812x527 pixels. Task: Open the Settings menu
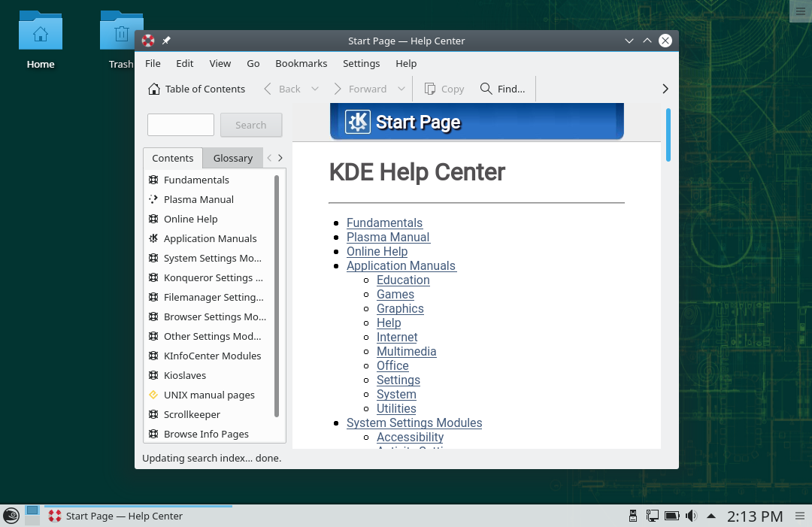pos(362,64)
